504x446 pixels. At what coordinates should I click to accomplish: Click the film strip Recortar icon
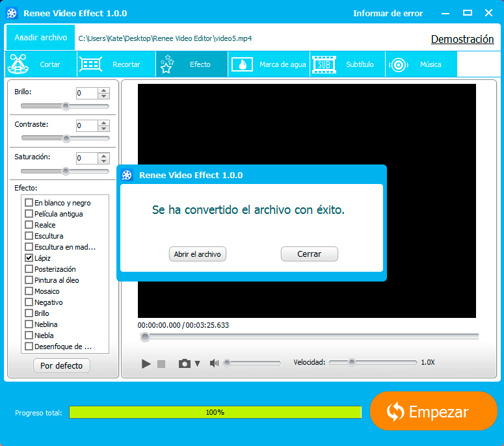90,64
